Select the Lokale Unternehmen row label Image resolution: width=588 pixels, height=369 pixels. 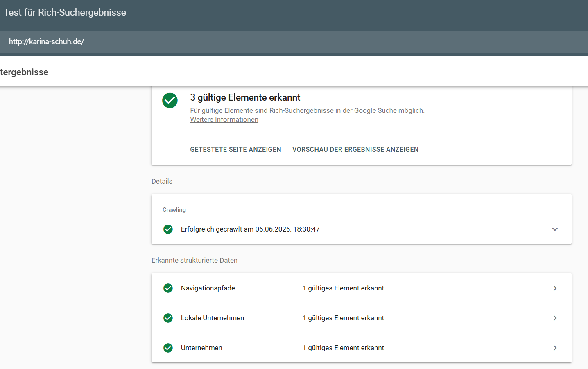tap(213, 318)
